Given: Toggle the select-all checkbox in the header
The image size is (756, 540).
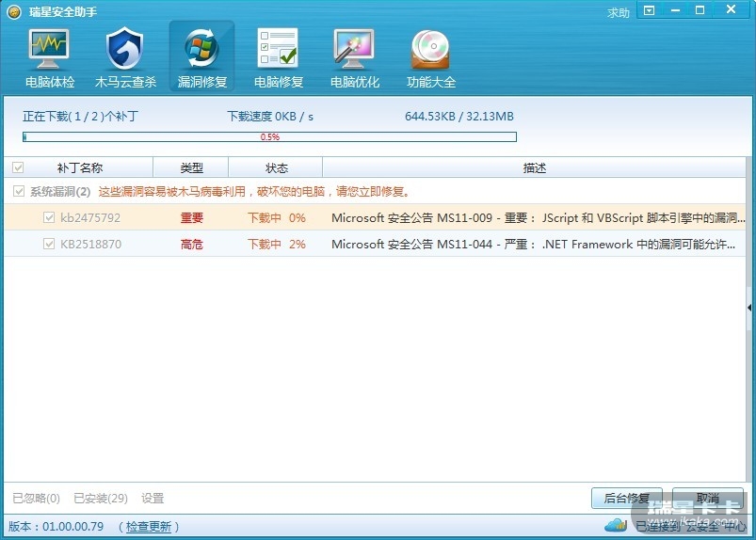Looking at the screenshot, I should 18,167.
